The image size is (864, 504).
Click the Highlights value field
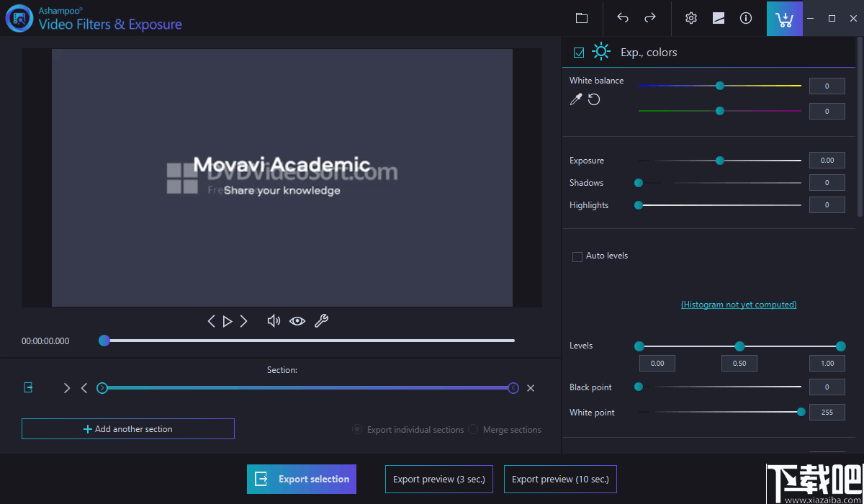point(827,205)
